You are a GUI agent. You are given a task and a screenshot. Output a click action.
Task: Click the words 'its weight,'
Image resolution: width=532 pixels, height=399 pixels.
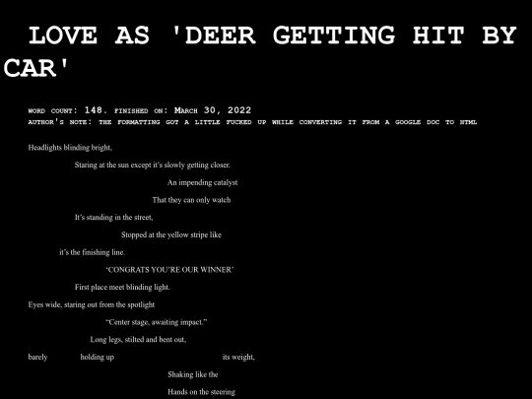(x=238, y=357)
